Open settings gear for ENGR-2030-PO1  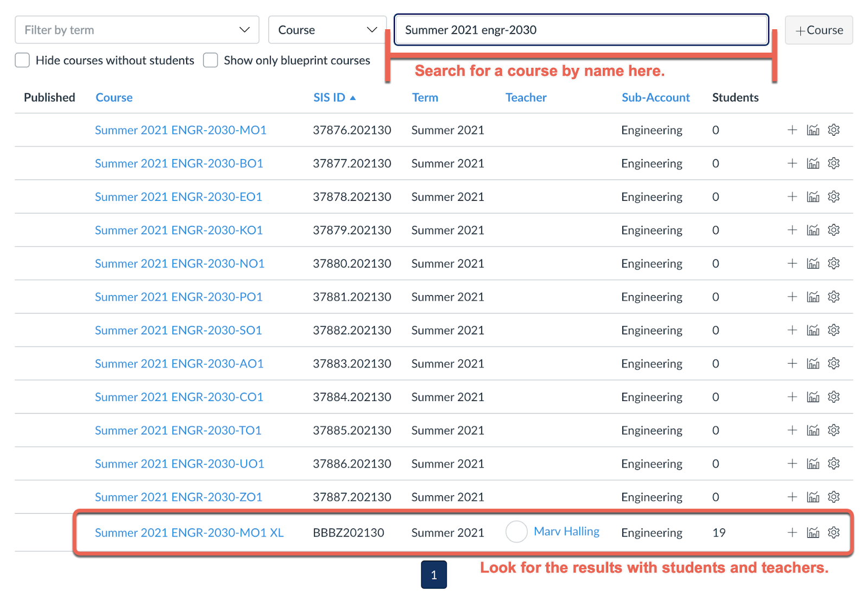[834, 297]
